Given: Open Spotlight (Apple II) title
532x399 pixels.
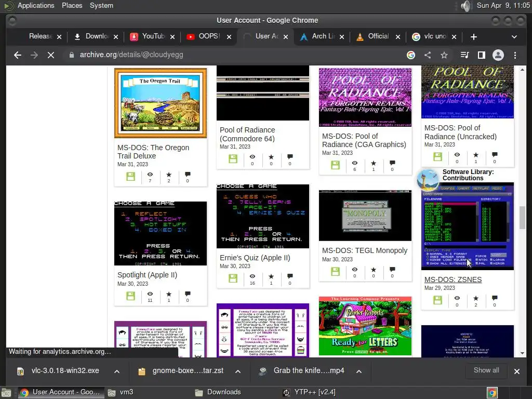Looking at the screenshot, I should click(147, 275).
